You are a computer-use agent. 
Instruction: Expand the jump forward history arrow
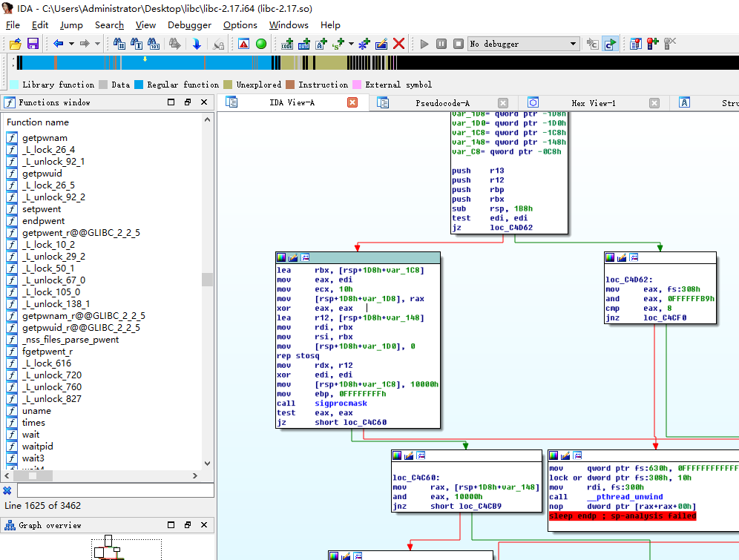(x=97, y=44)
